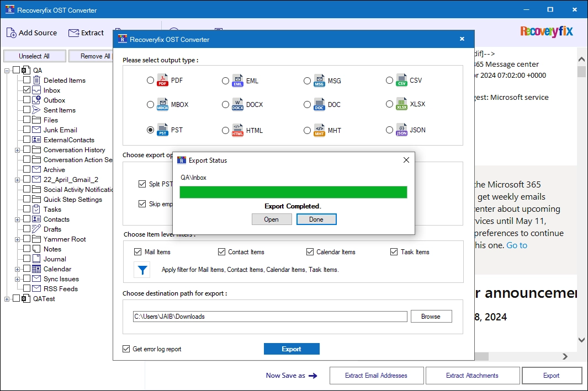Follow the 'Go to' link in preview
The height and width of the screenshot is (391, 588).
tap(517, 245)
